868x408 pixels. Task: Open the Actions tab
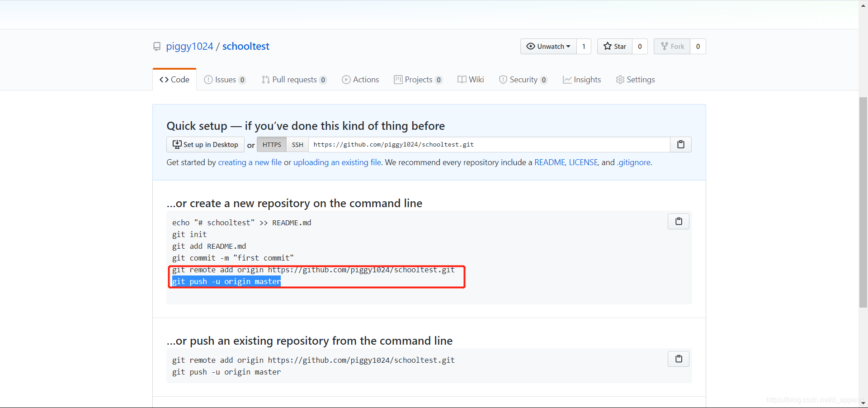click(x=360, y=80)
